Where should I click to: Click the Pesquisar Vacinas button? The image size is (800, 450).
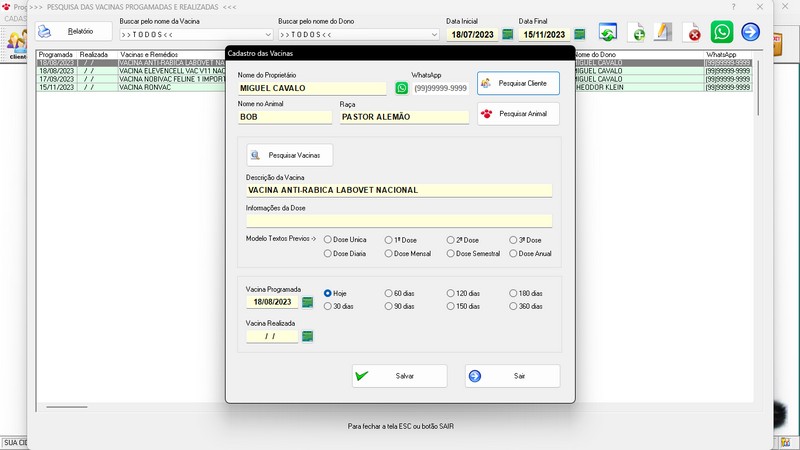point(290,155)
